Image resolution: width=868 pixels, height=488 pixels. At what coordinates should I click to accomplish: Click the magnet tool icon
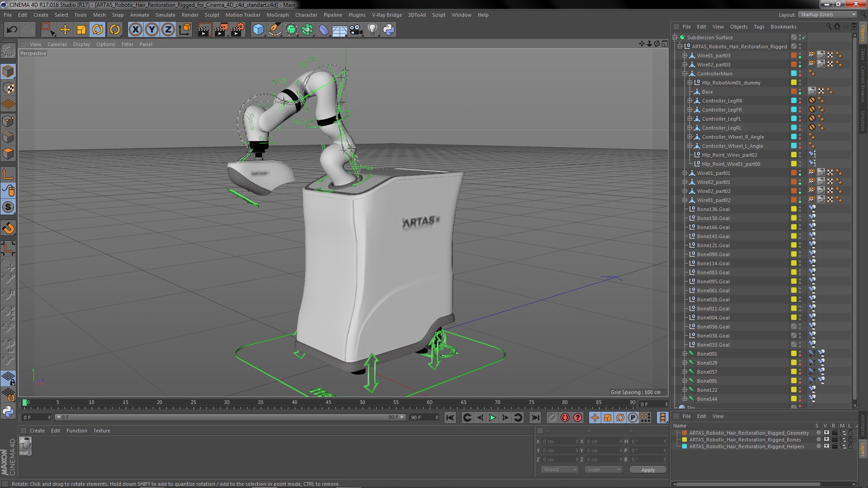point(8,229)
